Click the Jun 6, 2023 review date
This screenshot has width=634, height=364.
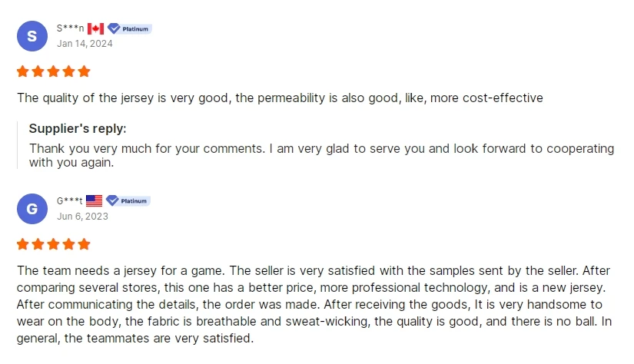pos(82,216)
